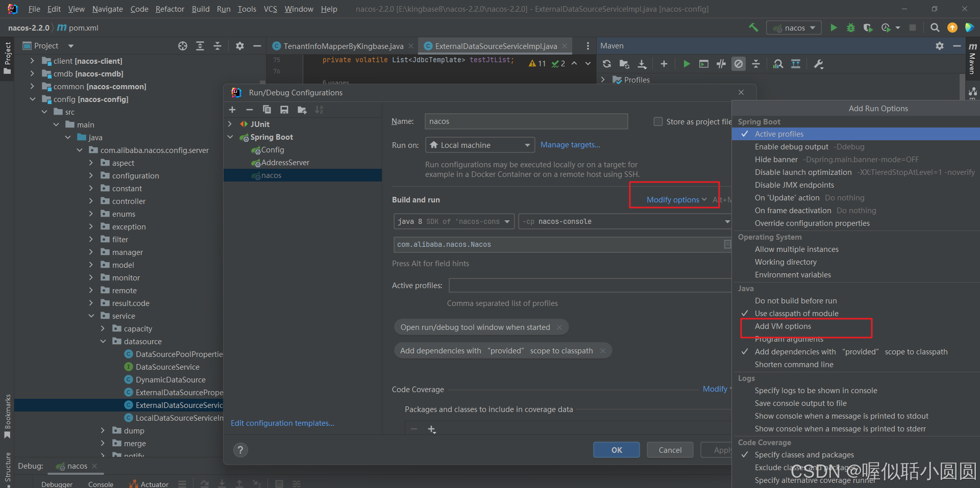Click main class field com.alibaba.nacos.Nacos
Image resolution: width=980 pixels, height=488 pixels.
pos(563,245)
